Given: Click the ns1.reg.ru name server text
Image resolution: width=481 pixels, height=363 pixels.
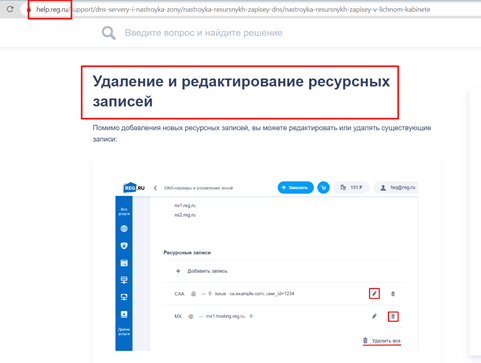Looking at the screenshot, I should (x=185, y=206).
